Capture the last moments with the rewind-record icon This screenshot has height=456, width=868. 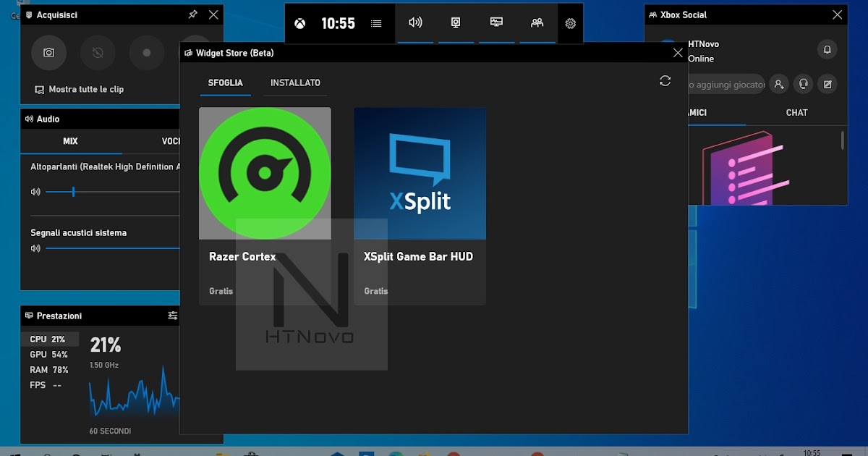tap(98, 52)
